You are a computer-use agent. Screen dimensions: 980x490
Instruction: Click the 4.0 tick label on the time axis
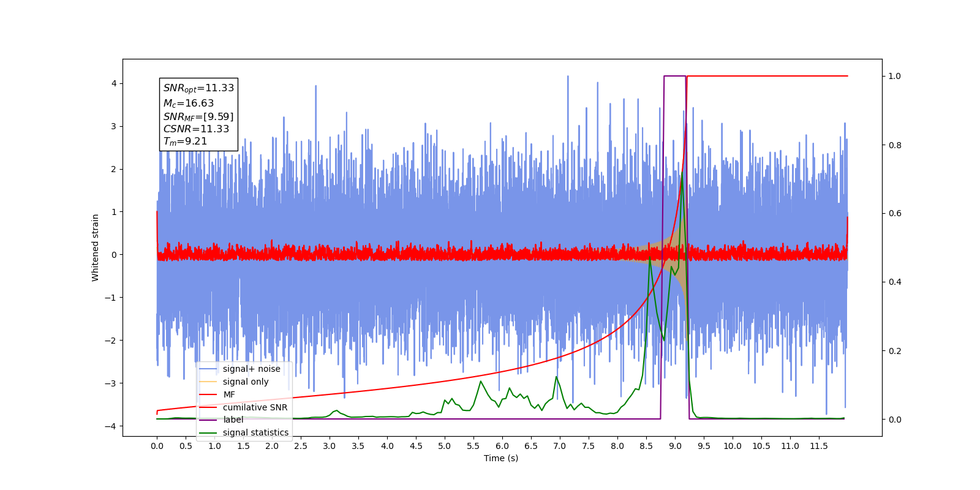tap(387, 446)
